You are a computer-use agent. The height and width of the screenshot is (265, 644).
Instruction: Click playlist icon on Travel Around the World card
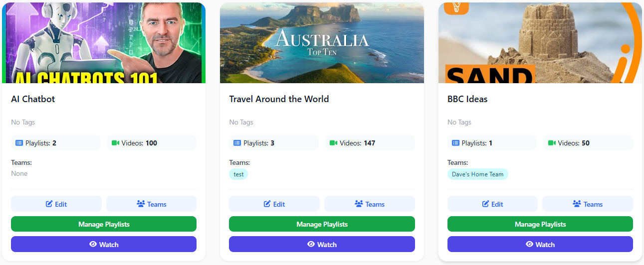pyautogui.click(x=237, y=143)
